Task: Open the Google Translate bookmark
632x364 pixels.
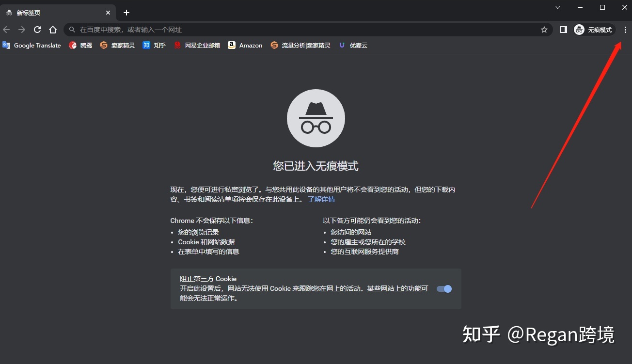Action: click(32, 45)
